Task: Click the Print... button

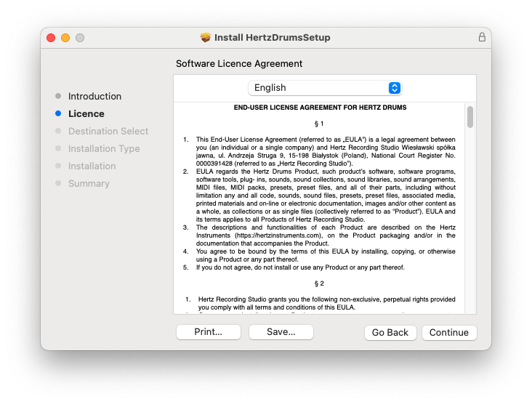Action: point(209,332)
